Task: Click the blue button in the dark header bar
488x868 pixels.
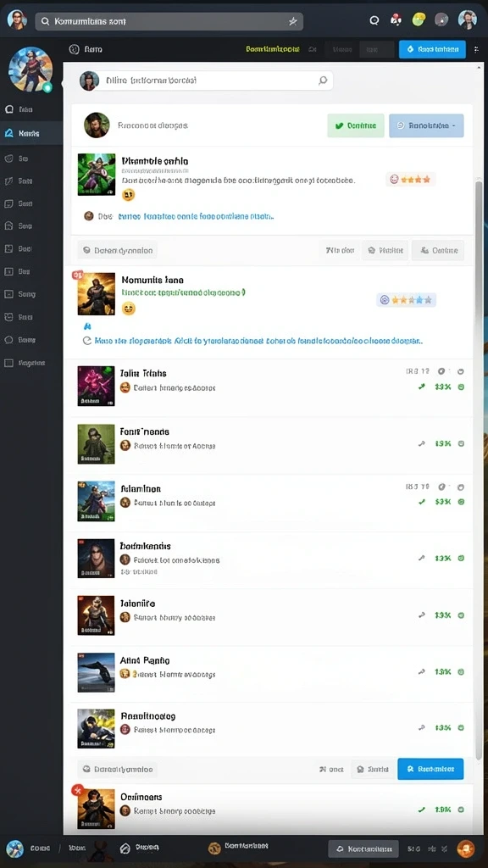Action: coord(432,49)
